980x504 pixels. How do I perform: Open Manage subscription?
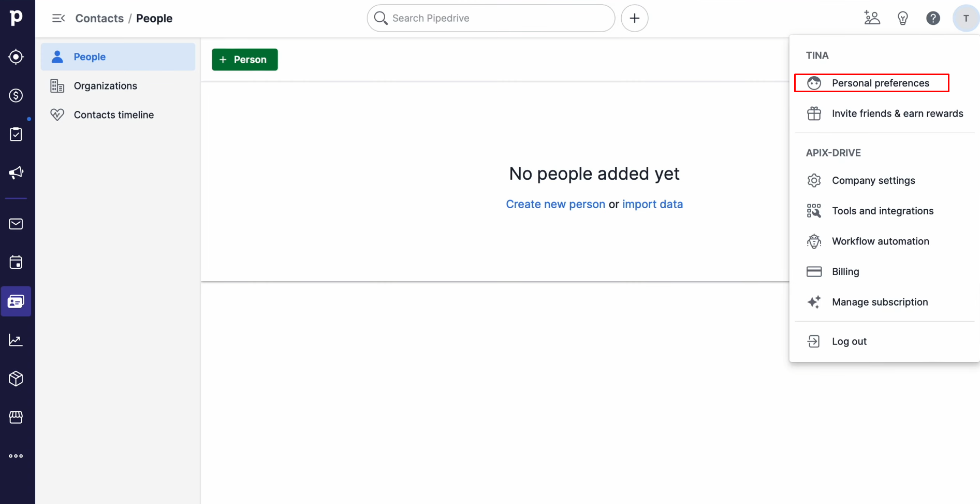pyautogui.click(x=885, y=302)
